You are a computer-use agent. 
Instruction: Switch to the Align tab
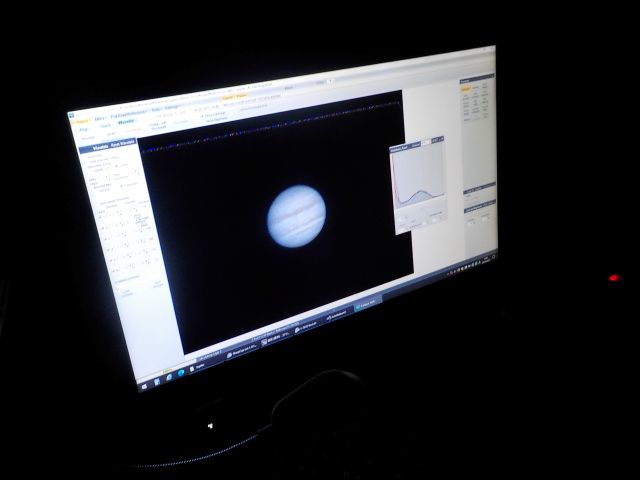[x=85, y=130]
